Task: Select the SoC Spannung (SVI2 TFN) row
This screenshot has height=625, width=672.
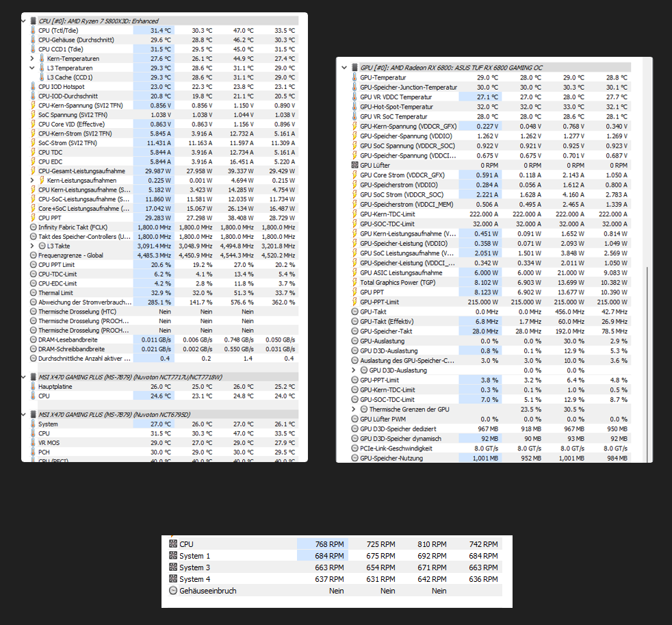Action: pos(164,115)
